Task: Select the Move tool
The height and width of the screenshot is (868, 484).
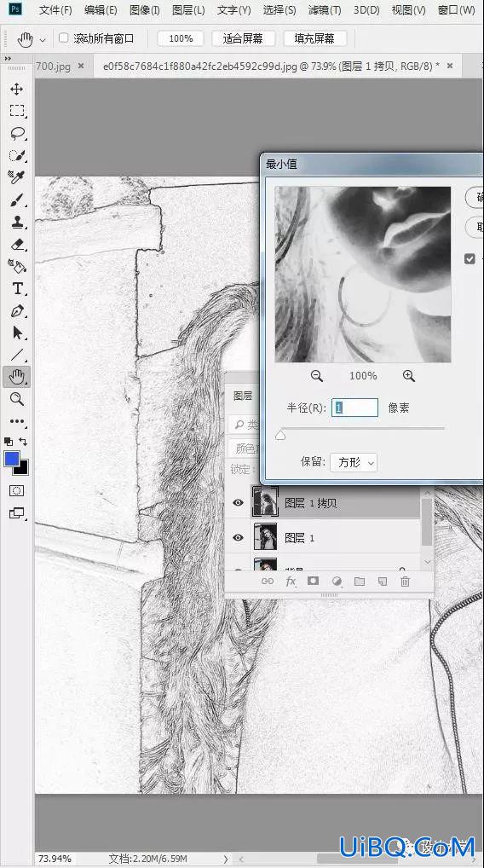Action: tap(17, 90)
